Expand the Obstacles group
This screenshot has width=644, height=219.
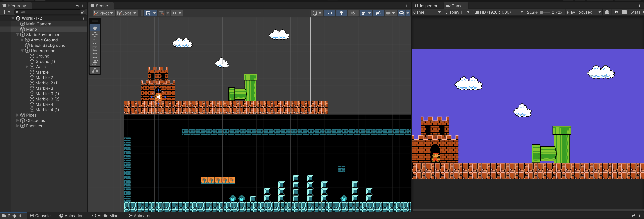tap(17, 121)
